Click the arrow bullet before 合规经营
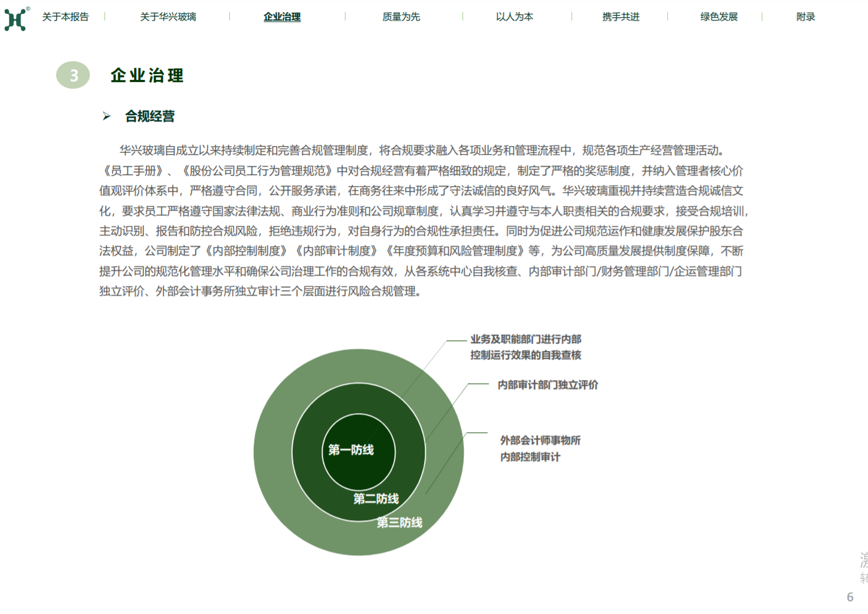 tap(106, 116)
